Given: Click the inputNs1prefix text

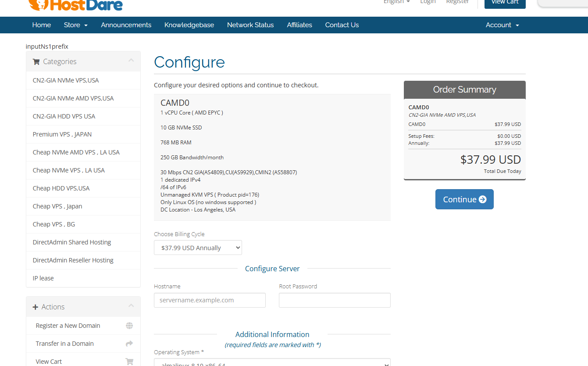Looking at the screenshot, I should tap(47, 47).
